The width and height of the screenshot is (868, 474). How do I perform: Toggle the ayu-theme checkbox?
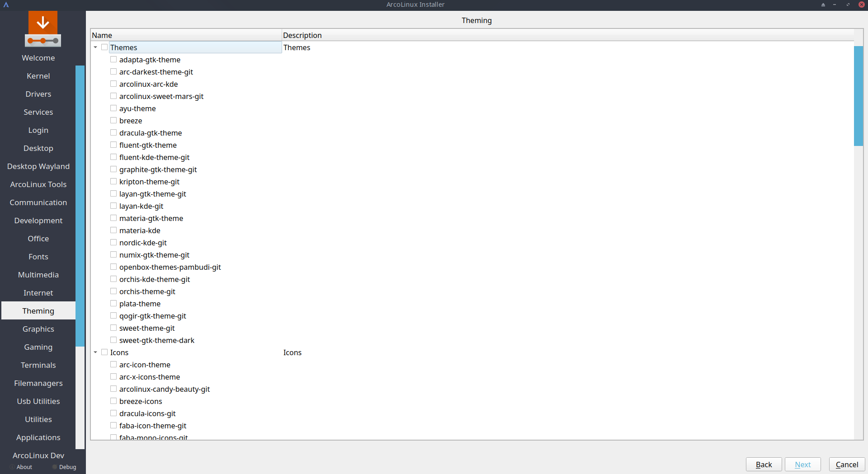[x=113, y=108]
